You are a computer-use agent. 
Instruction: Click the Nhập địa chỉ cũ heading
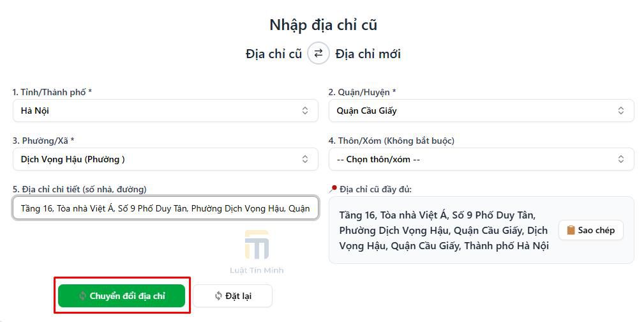pos(323,25)
